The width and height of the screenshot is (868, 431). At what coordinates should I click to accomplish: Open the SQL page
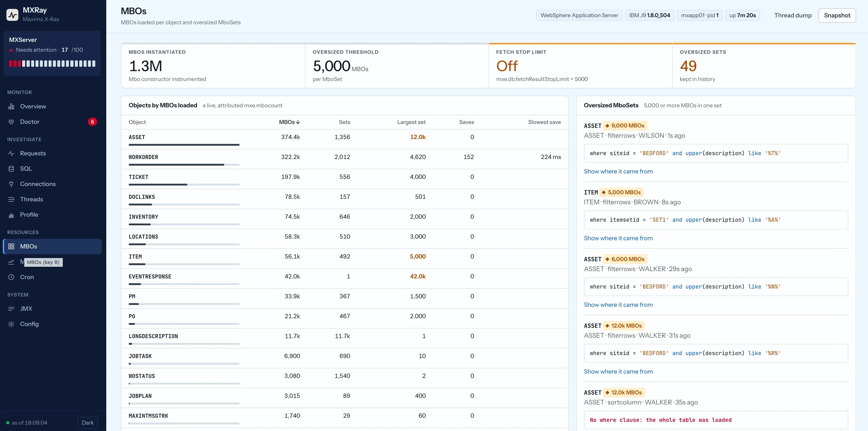tap(52, 169)
